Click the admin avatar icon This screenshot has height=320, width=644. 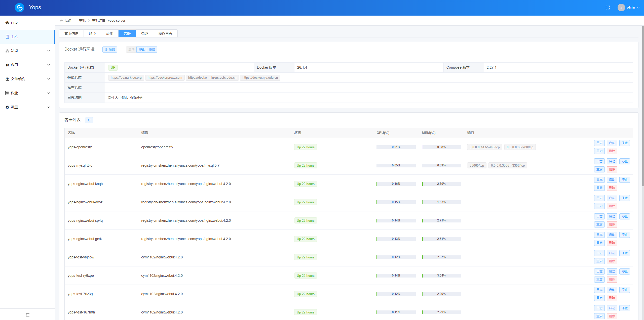(x=621, y=8)
